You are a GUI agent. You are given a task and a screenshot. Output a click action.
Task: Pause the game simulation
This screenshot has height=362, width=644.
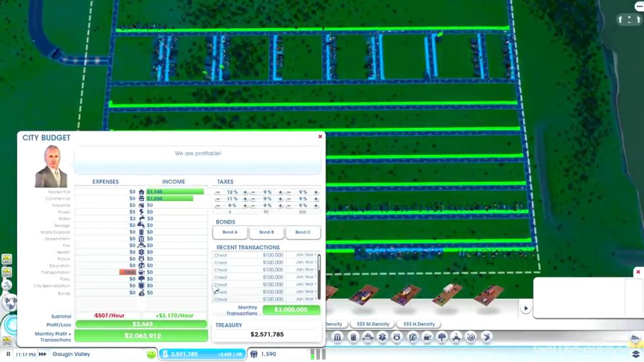pyautogui.click(x=8, y=354)
